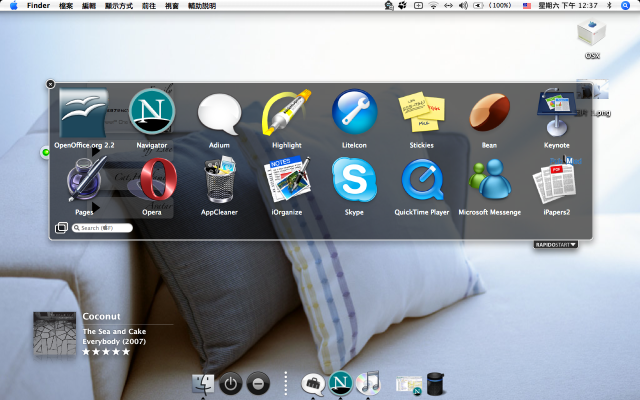Open AppCleaner from the launcher

pos(220,180)
